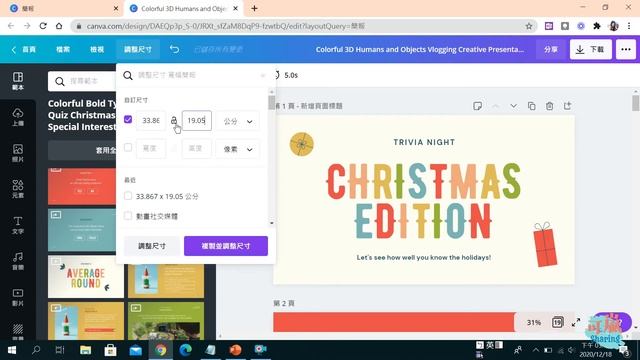This screenshot has width=640, height=360.
Task: Select the red template thumbnail
Action: click(x=82, y=186)
